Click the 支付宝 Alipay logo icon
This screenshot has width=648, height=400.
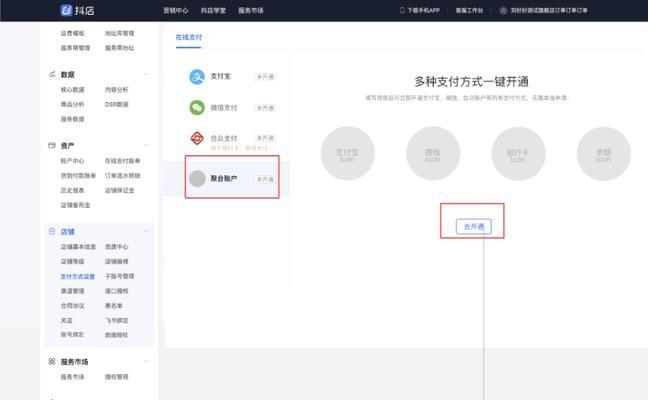pos(197,76)
